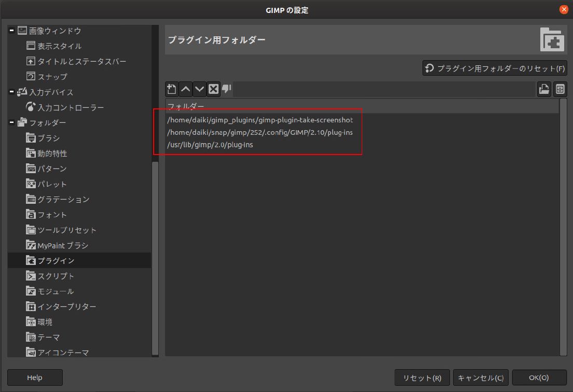The height and width of the screenshot is (392, 573).
Task: Select フォルダー category in tree
Action: click(47, 123)
